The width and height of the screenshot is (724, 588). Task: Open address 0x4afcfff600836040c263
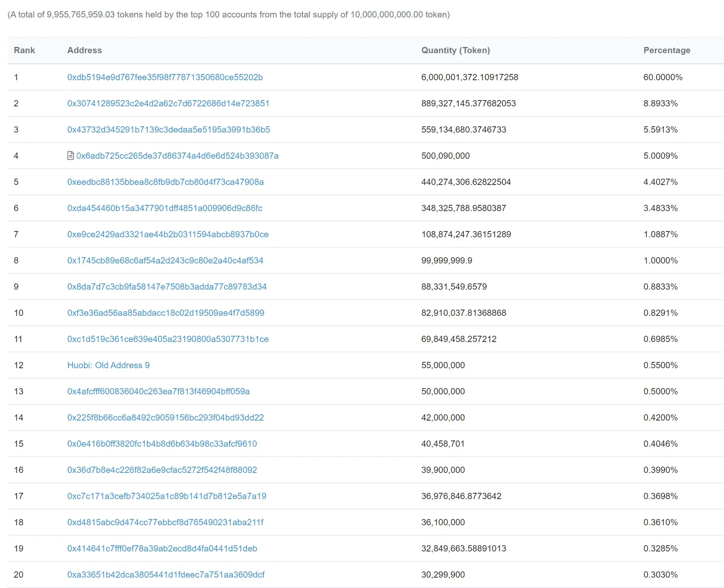158,391
